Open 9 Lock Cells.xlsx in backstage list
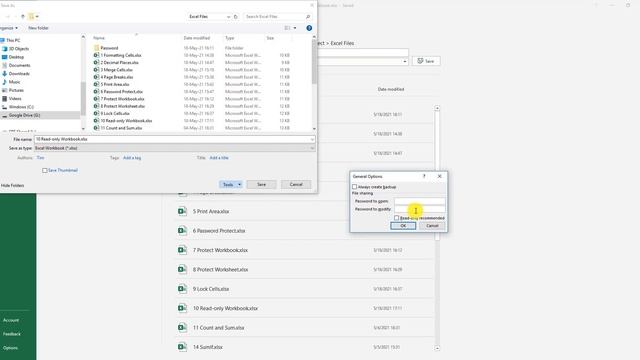640x360 pixels. coord(211,289)
